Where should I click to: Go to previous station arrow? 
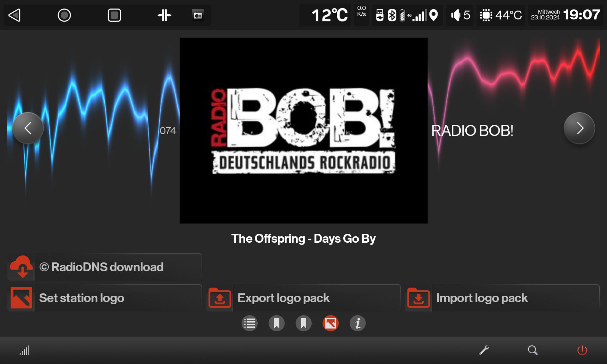[28, 128]
